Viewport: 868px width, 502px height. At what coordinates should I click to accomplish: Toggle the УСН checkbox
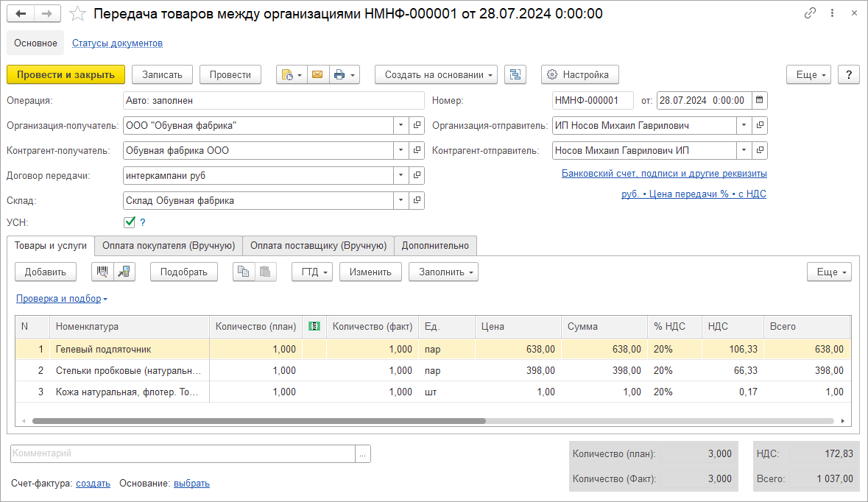pos(130,222)
